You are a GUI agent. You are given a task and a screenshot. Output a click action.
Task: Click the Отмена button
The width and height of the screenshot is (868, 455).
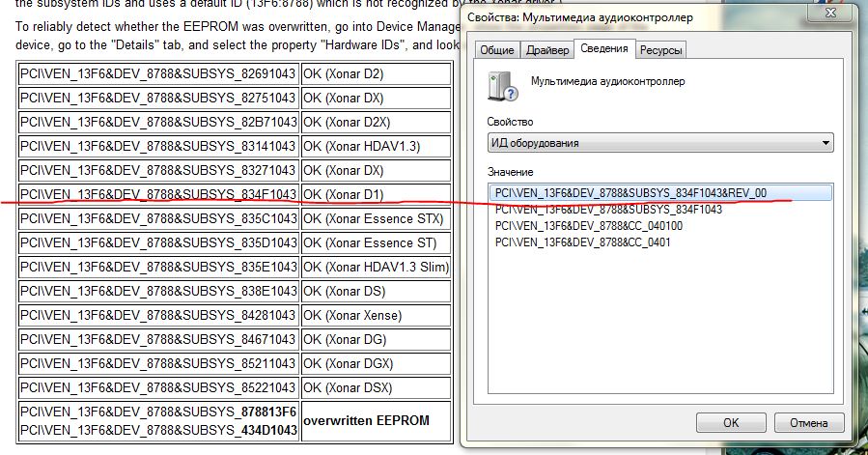point(809,423)
